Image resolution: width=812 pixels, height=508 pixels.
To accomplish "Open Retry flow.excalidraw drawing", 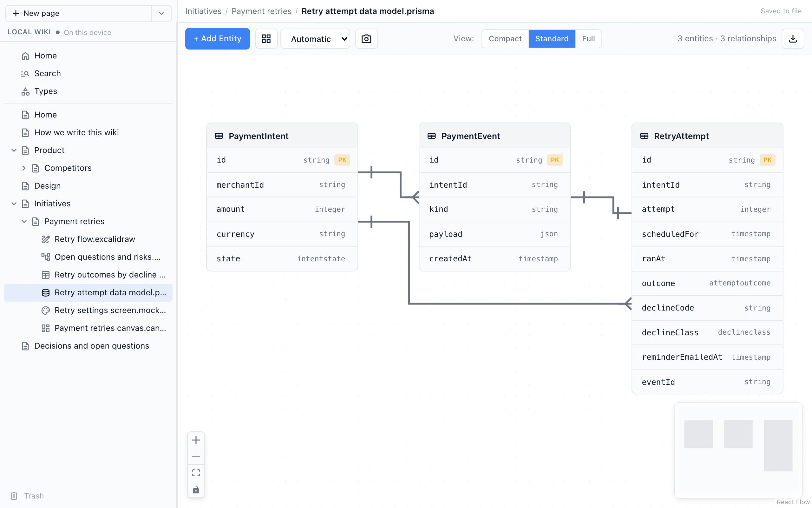I will coord(88,239).
